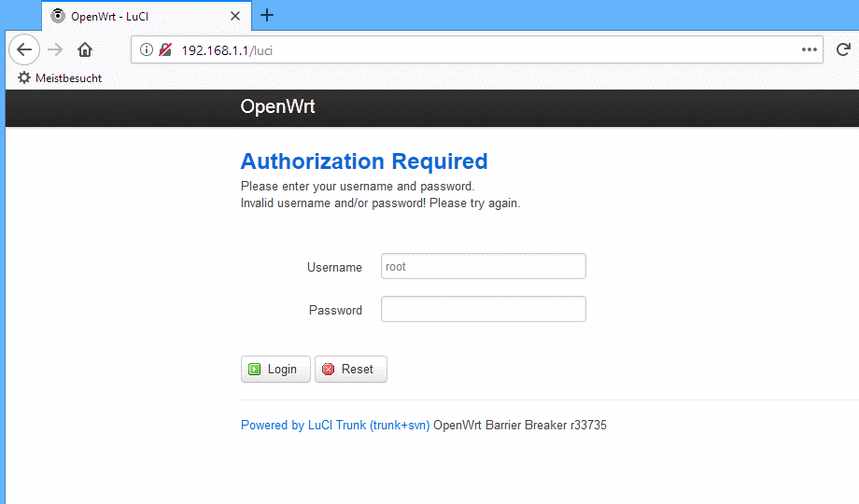Show site information via the info icon

coord(147,49)
